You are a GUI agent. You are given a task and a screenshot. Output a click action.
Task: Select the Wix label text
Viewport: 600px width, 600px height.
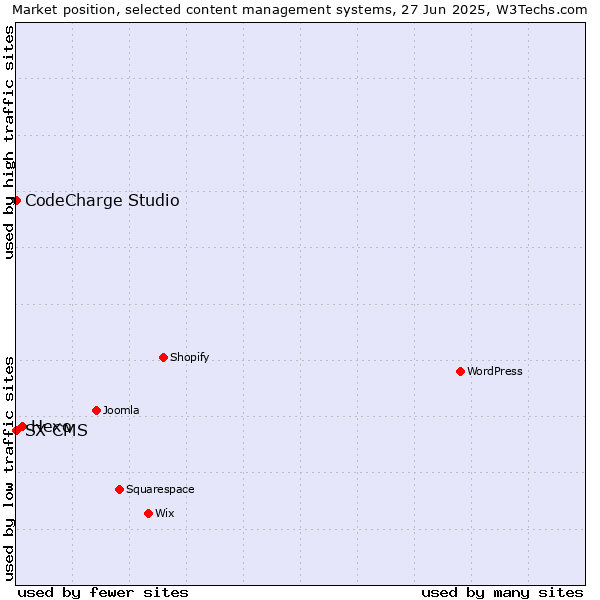click(165, 513)
